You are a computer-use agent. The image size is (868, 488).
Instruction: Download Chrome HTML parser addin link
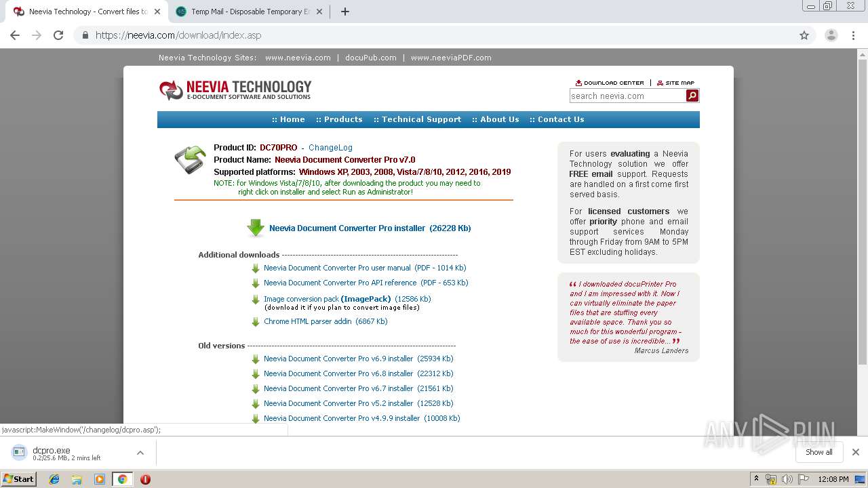point(325,322)
